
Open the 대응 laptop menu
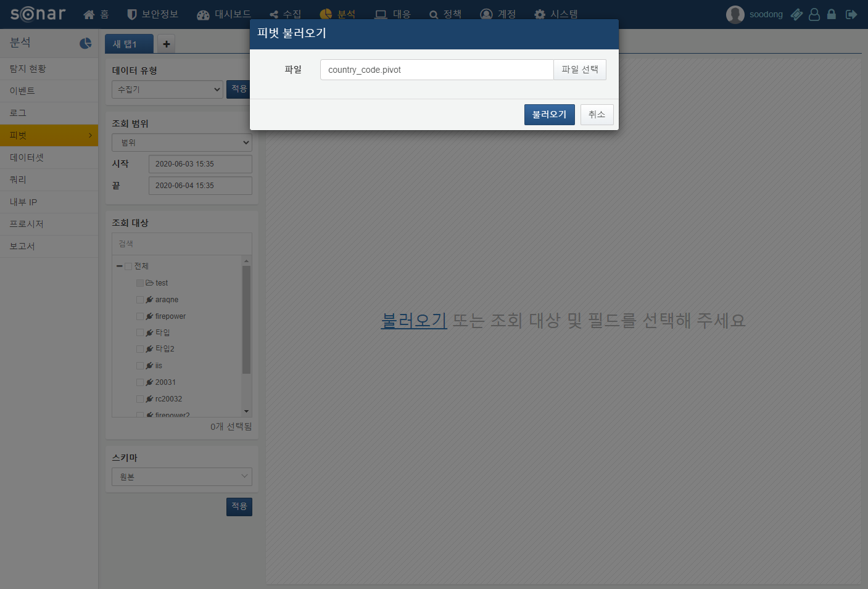tap(393, 14)
